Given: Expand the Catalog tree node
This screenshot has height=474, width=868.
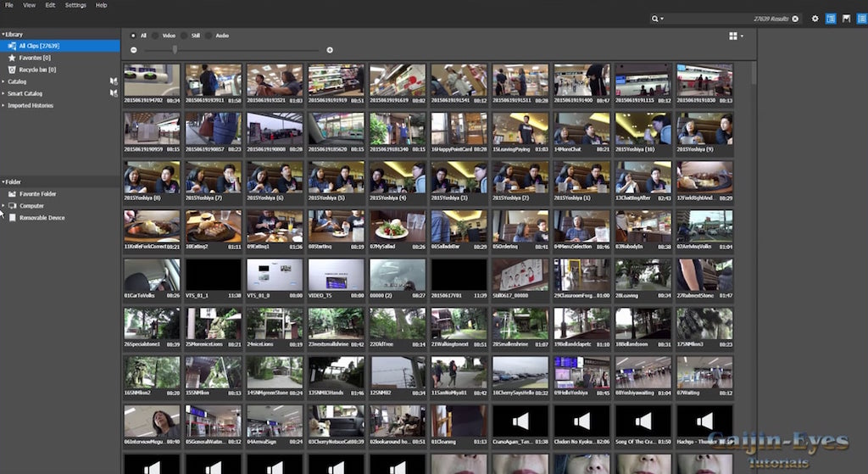Looking at the screenshot, I should 3,81.
